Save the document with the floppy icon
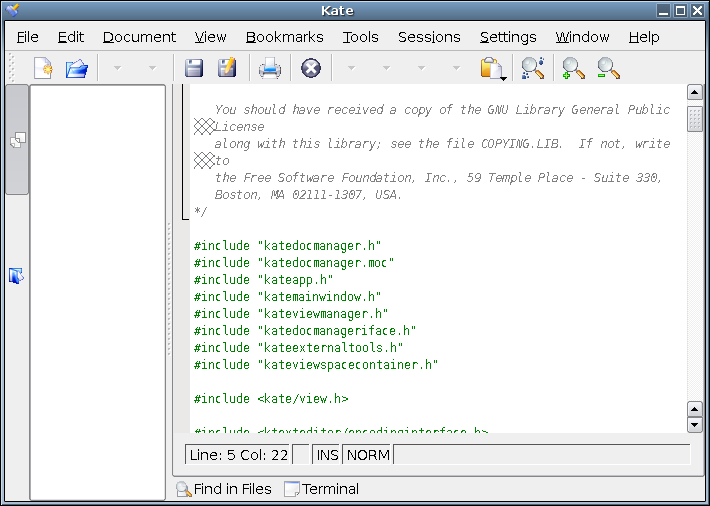This screenshot has height=506, width=710. coord(194,68)
